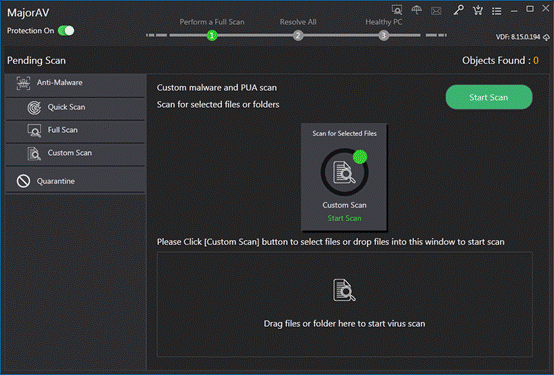Click the MajorAV title

click(x=28, y=13)
